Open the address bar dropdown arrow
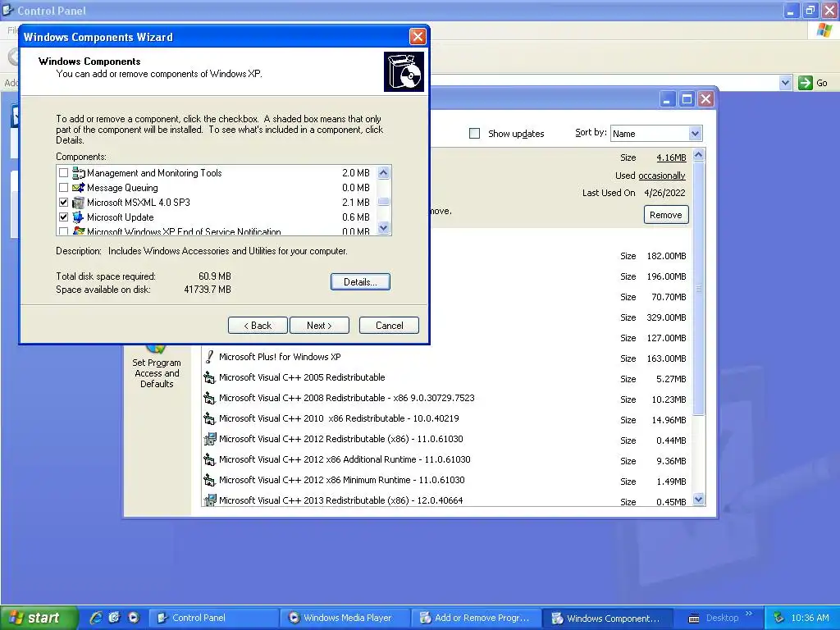Screen dimensions: 840x630 click(x=785, y=83)
